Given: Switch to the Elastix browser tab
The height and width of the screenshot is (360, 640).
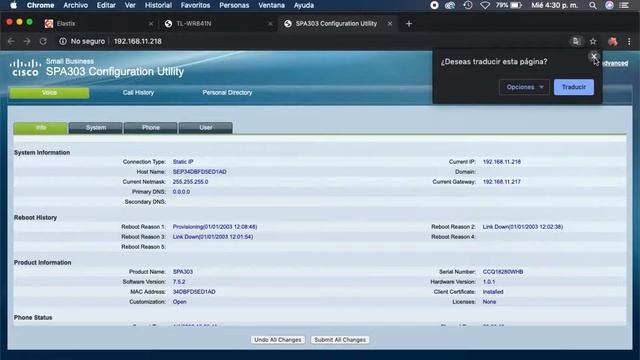Looking at the screenshot, I should pos(98,24).
